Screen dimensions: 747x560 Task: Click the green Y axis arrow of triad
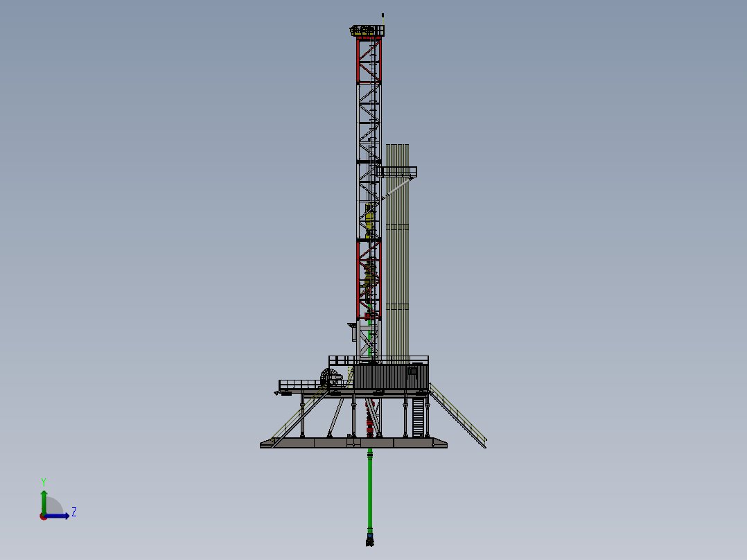click(44, 502)
